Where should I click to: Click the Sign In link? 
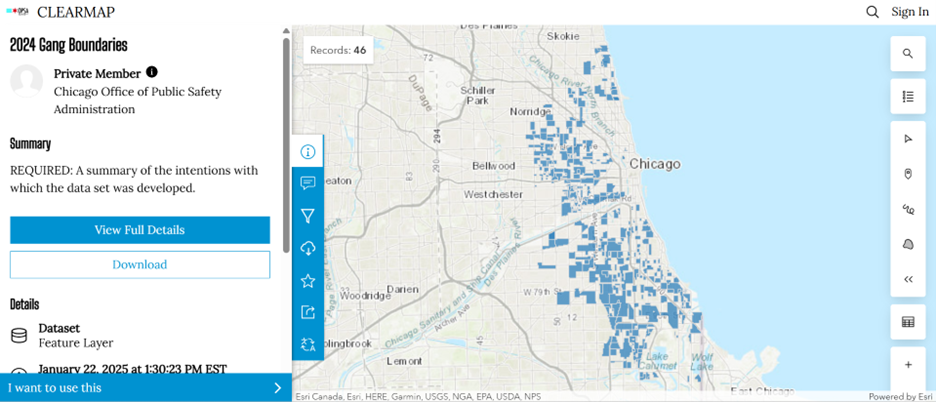click(909, 12)
